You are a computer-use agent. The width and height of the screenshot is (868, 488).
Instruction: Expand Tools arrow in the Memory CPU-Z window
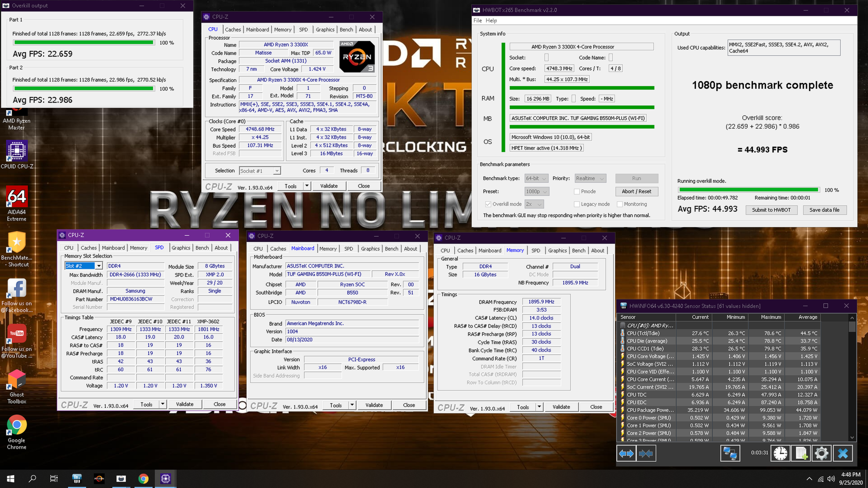click(539, 407)
